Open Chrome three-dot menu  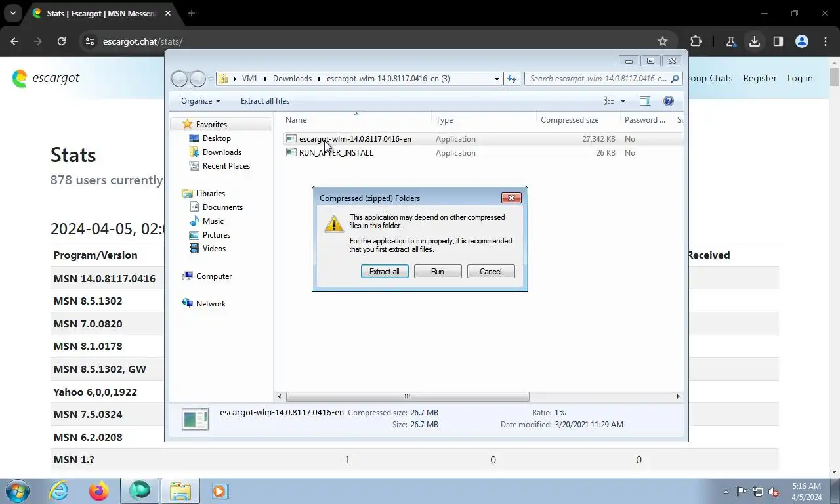[825, 41]
